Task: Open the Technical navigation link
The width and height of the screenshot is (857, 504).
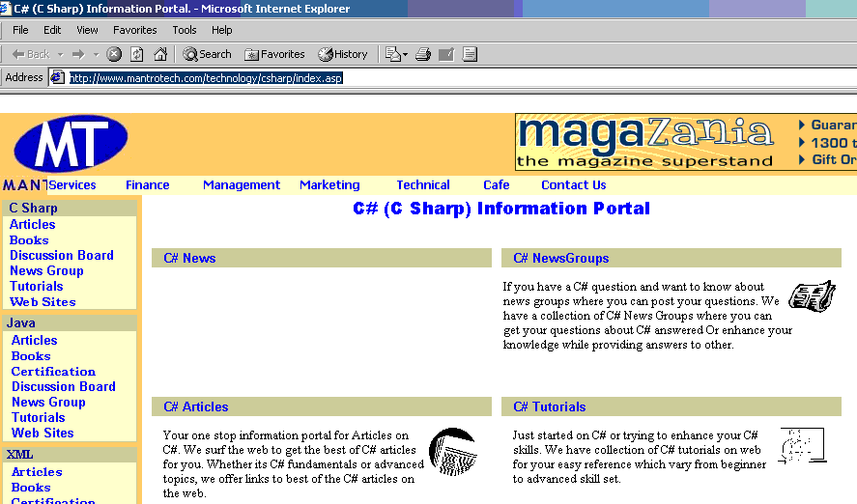Action: (422, 185)
